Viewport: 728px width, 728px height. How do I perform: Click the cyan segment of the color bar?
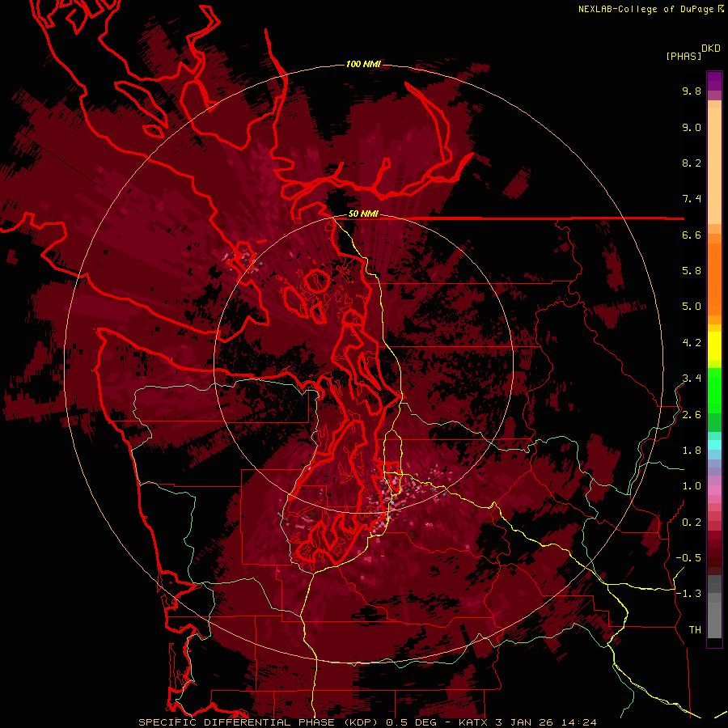714,445
